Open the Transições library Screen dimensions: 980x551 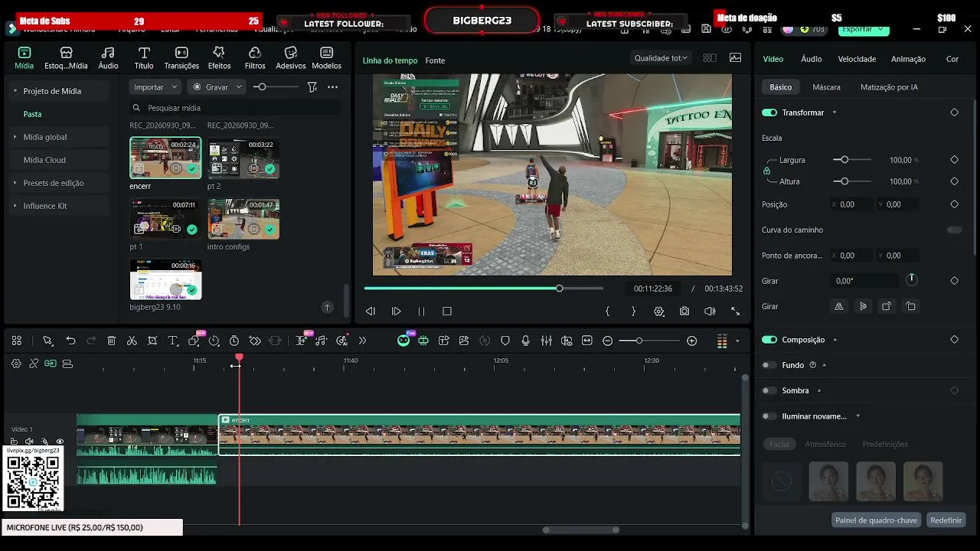(181, 57)
